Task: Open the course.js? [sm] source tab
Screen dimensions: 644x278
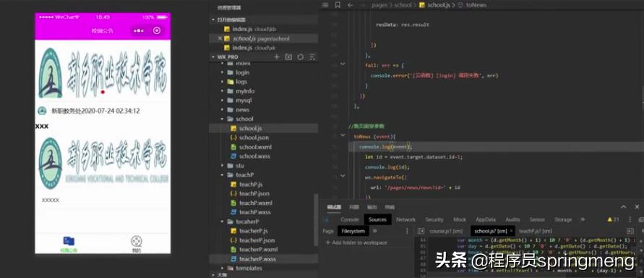Action: [446, 231]
